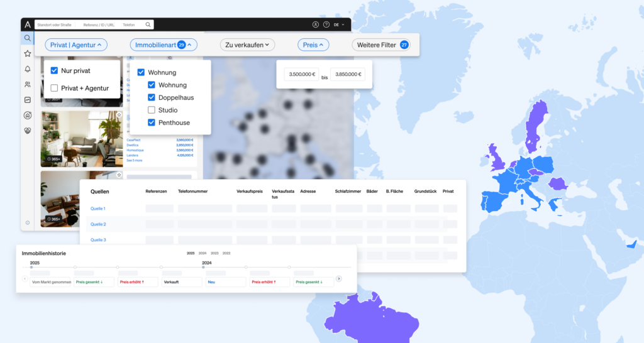Uncheck the Nur privat checkbox
Viewport: 644px width, 343px height.
click(54, 71)
